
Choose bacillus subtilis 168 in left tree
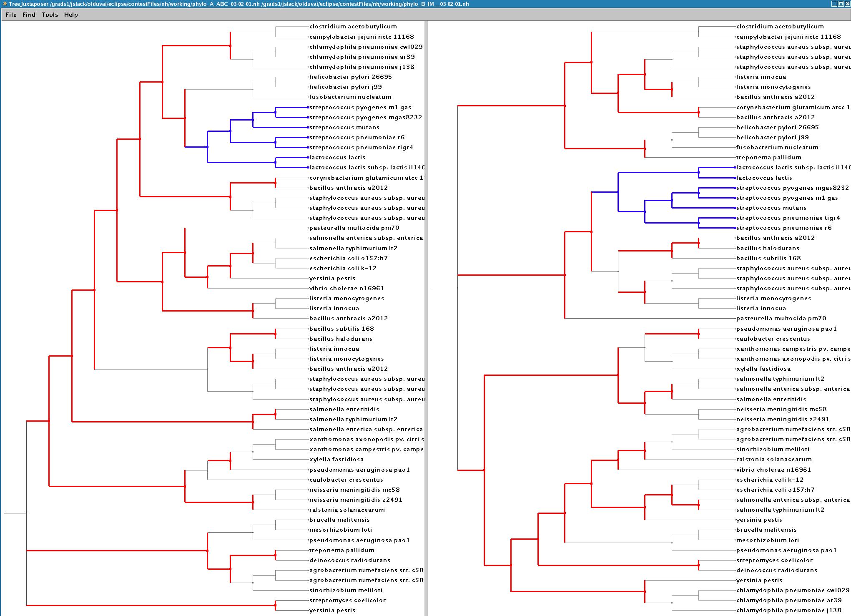(x=341, y=329)
